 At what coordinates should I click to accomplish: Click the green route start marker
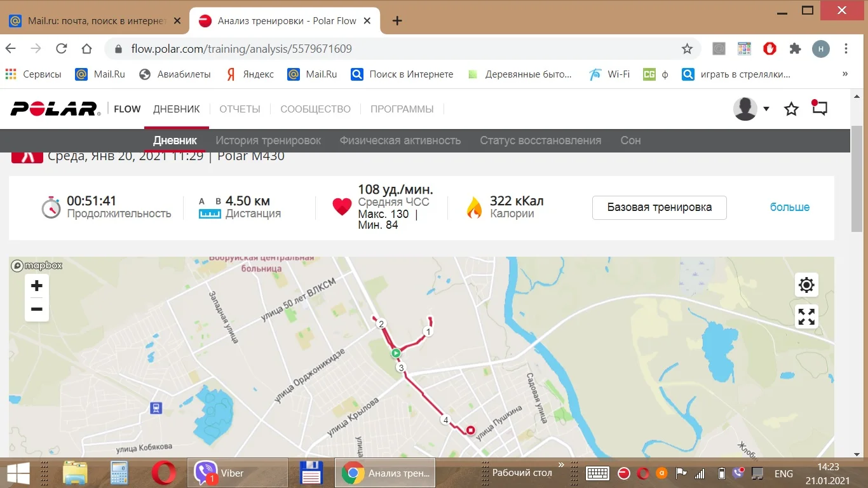pos(395,353)
